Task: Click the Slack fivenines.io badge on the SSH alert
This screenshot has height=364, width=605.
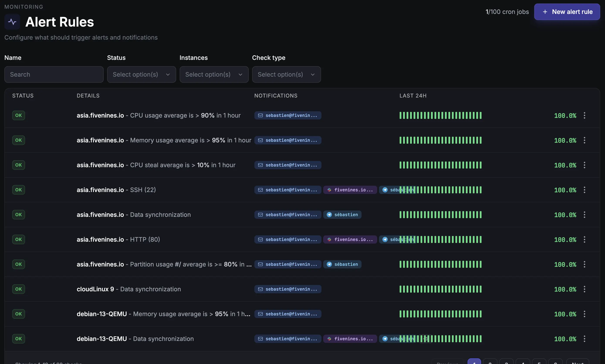Action: [x=350, y=189]
